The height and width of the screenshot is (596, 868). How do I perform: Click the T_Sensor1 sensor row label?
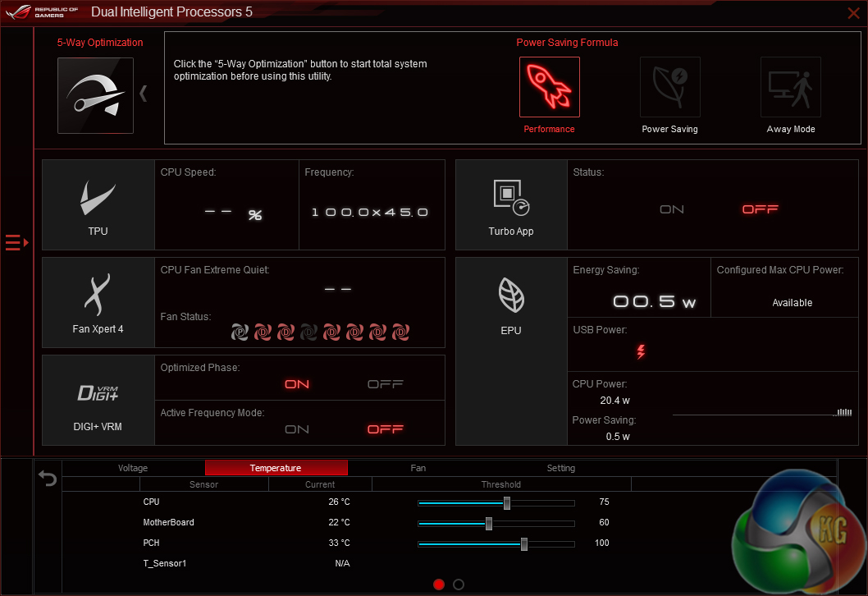coord(164,563)
